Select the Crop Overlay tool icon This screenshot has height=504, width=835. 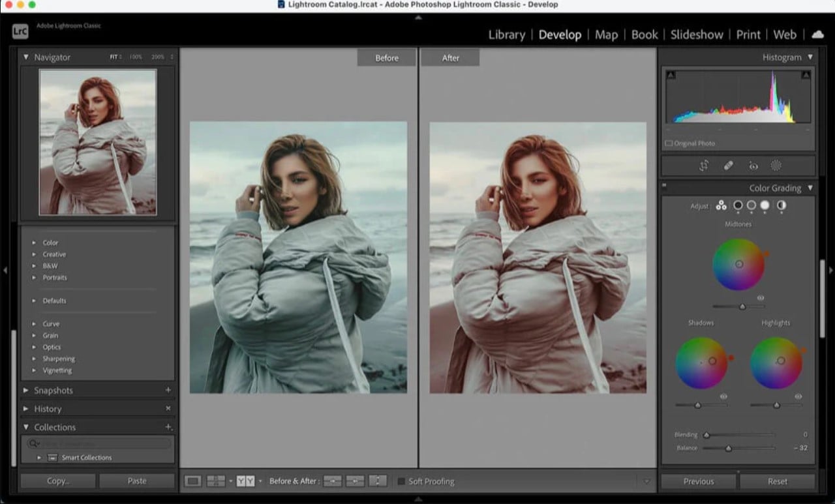click(704, 166)
